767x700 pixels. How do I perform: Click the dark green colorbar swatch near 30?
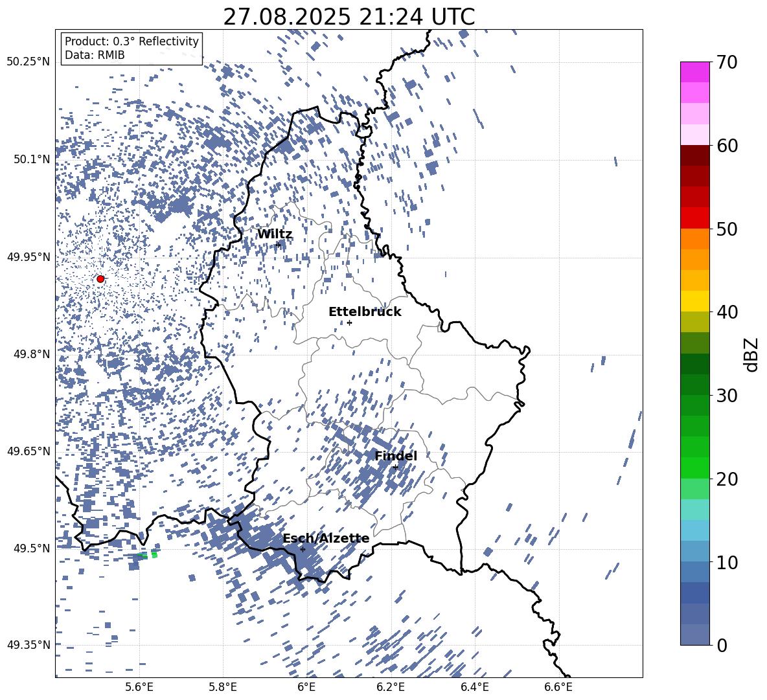[x=695, y=385]
